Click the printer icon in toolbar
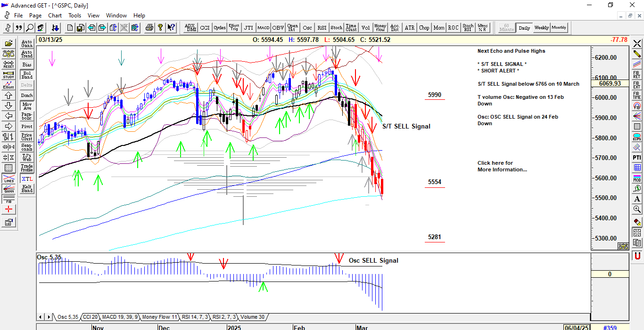Screen dimensions: 644x330 149,28
